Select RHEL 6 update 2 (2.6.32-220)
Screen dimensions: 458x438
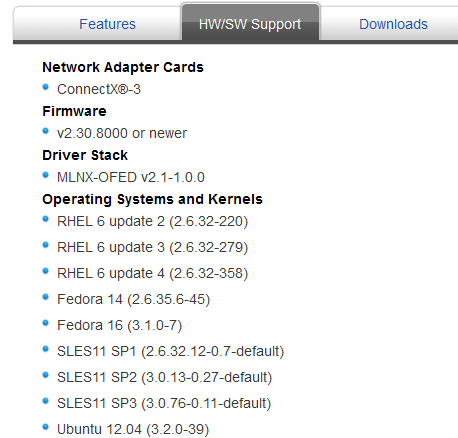[x=153, y=221]
